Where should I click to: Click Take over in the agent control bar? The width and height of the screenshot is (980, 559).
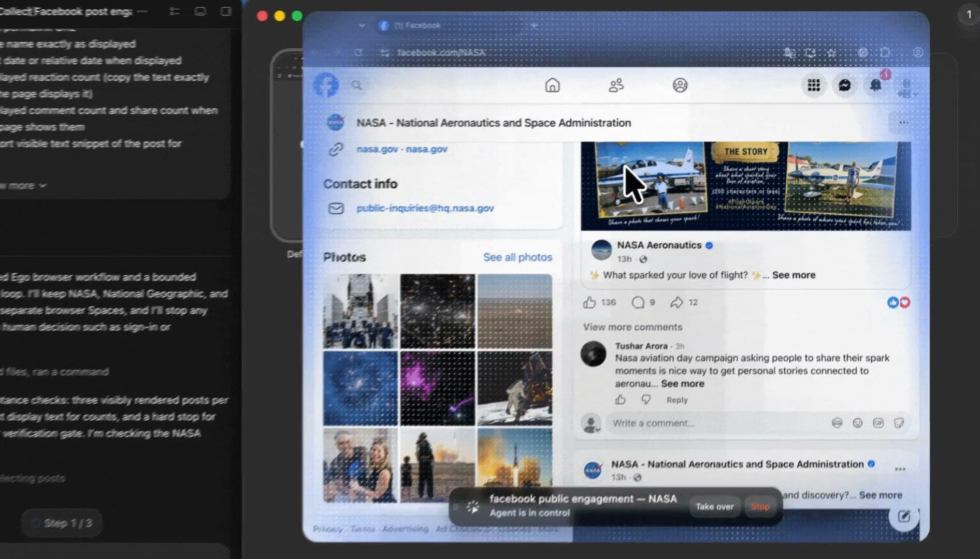point(714,507)
